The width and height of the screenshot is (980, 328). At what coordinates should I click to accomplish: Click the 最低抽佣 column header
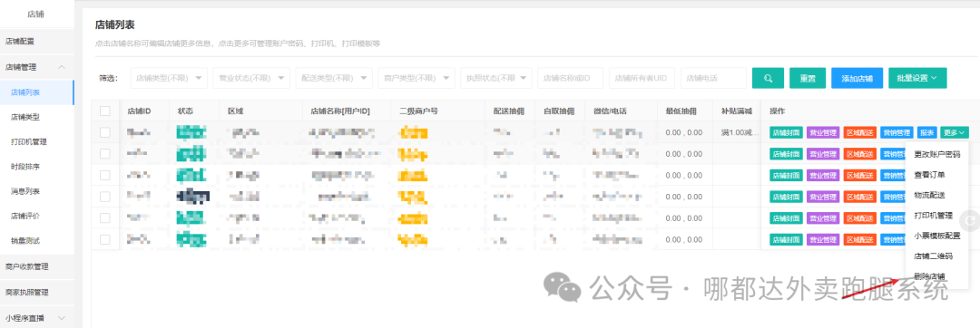pyautogui.click(x=681, y=111)
